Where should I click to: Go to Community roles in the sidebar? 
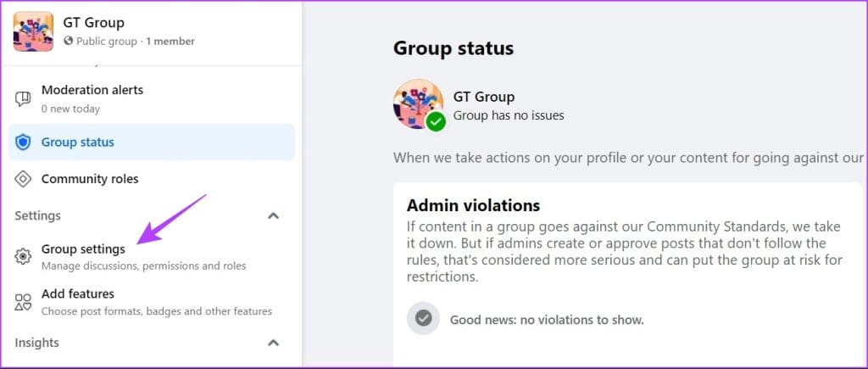point(90,179)
